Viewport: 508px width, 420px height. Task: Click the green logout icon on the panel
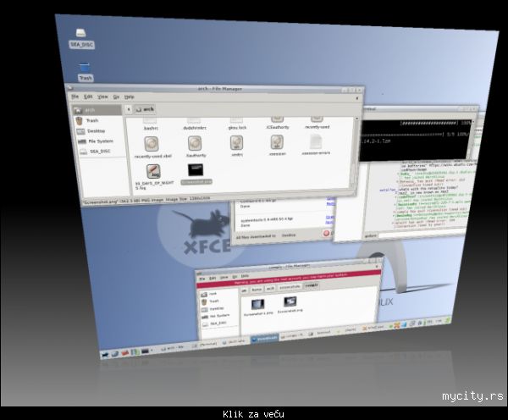pos(447,321)
